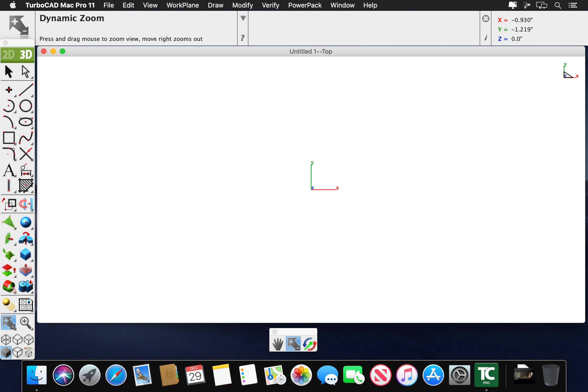Activate the Trim tool with crossed lines
This screenshot has height=392, width=588.
coord(26,154)
